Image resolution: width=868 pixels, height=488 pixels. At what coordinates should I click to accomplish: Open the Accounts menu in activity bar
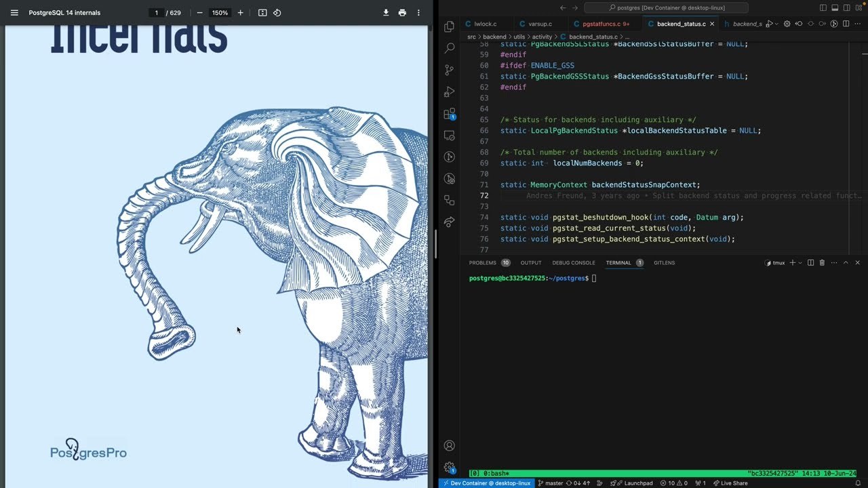coord(449,445)
